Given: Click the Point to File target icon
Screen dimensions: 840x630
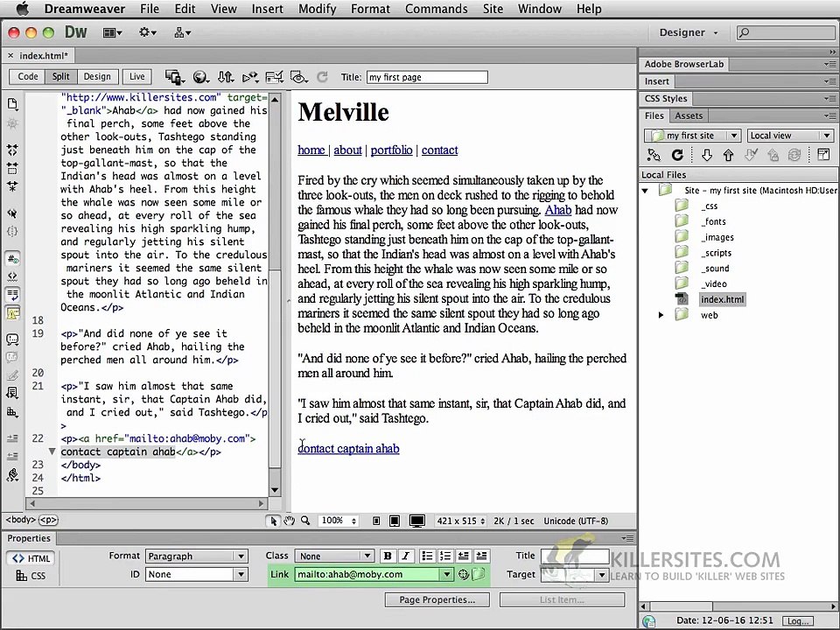Looking at the screenshot, I should tap(464, 574).
